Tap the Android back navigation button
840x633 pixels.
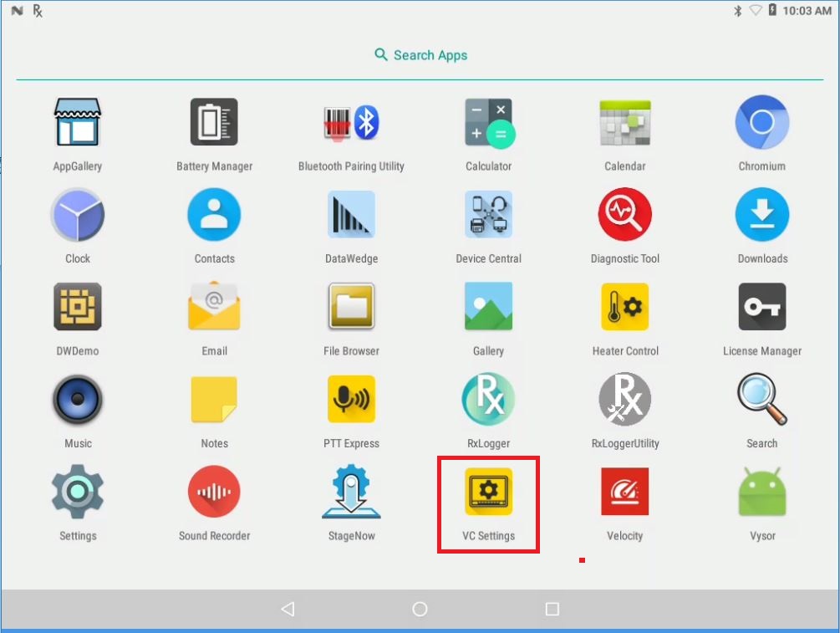288,609
